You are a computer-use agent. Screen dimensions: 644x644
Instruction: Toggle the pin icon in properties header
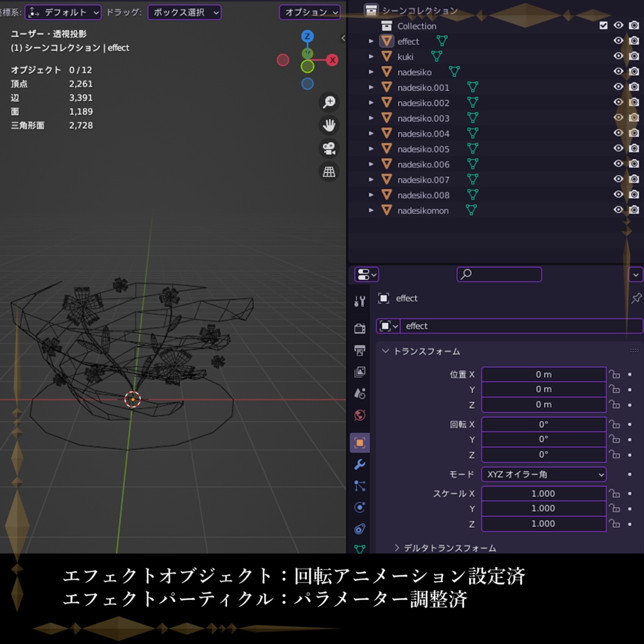point(636,298)
